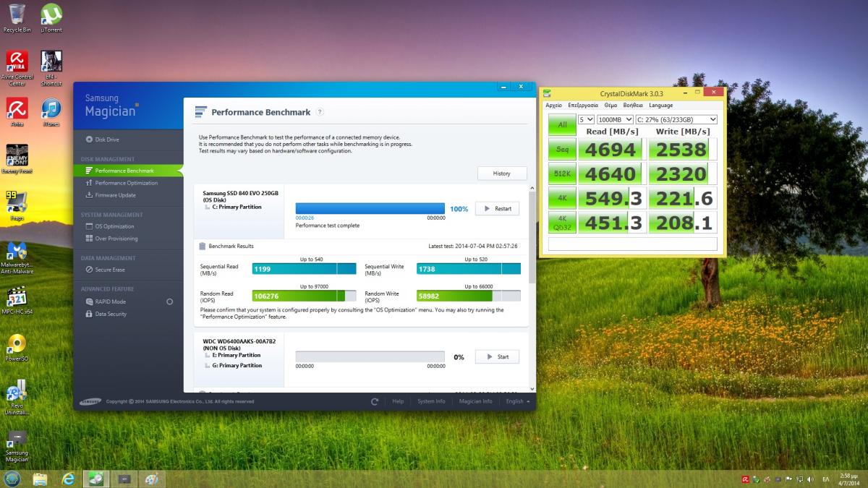Select Performance Benchmark in the sidebar

128,171
